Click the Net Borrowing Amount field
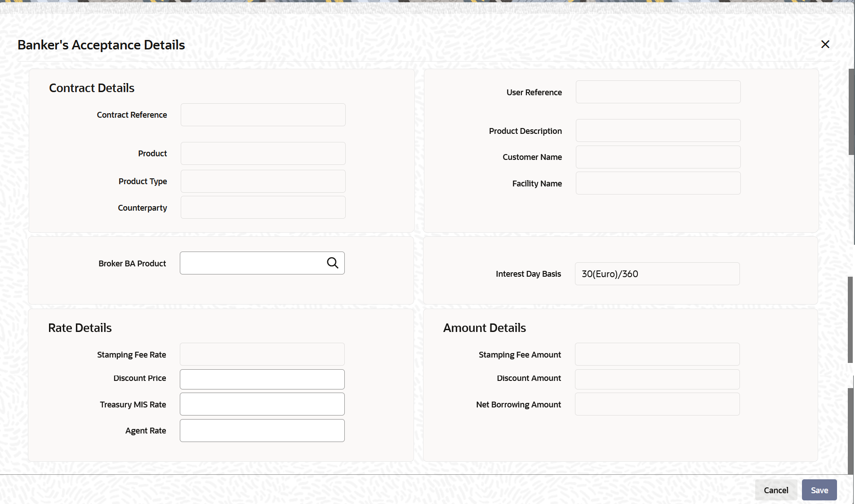The image size is (855, 504). point(657,404)
